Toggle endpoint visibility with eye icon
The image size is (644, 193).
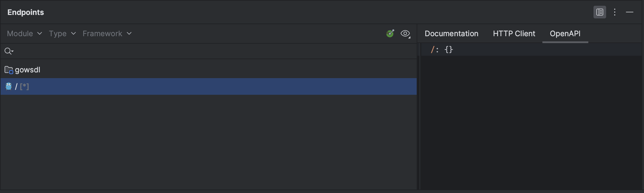[405, 34]
